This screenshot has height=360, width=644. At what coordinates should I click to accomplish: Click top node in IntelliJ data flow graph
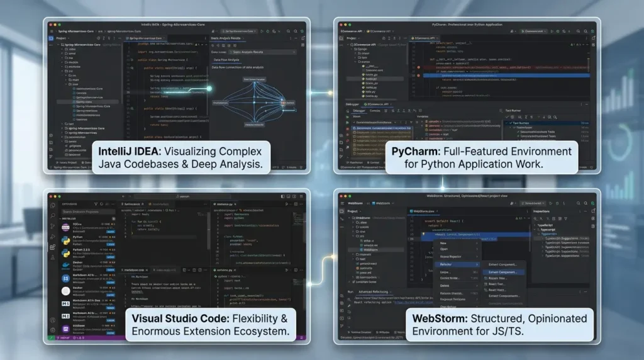pos(255,79)
